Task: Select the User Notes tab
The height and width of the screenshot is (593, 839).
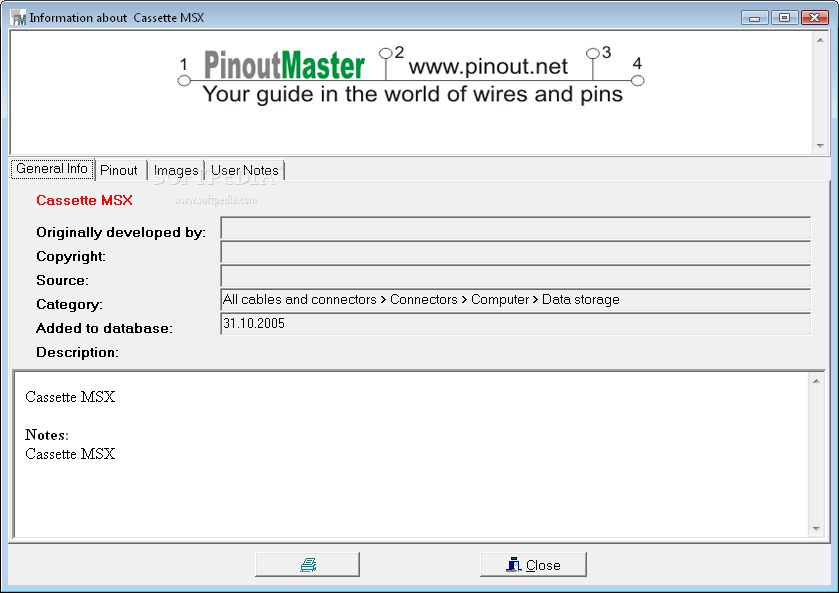Action: coord(245,170)
